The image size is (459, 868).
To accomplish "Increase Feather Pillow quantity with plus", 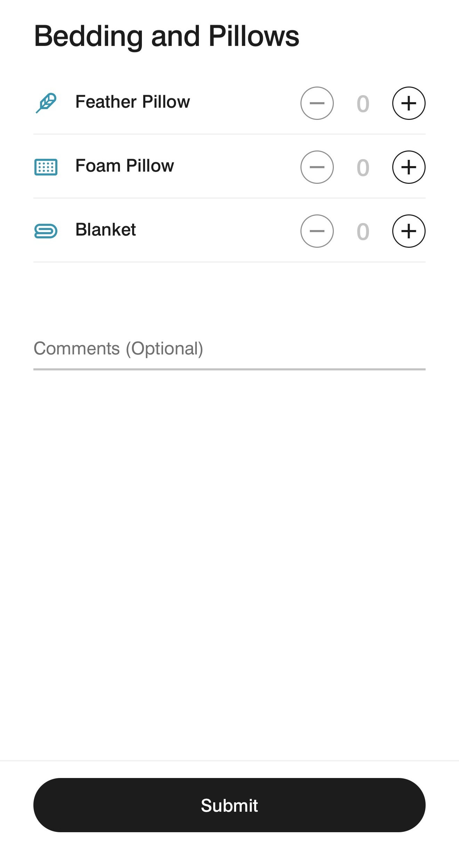I will (409, 103).
